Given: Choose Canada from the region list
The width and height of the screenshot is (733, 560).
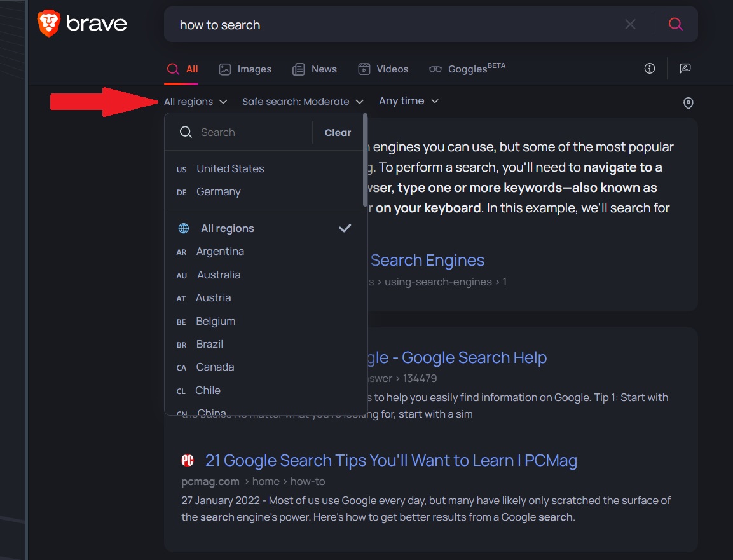Looking at the screenshot, I should 215,367.
